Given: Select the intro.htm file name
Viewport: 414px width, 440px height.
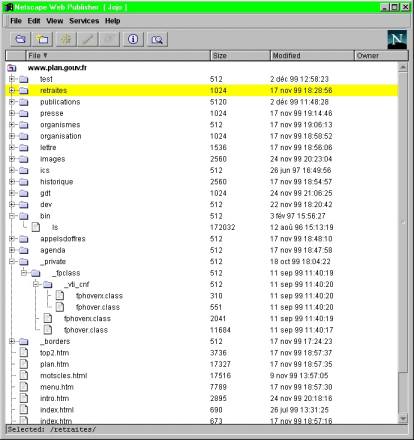Looking at the screenshot, I should 54,398.
